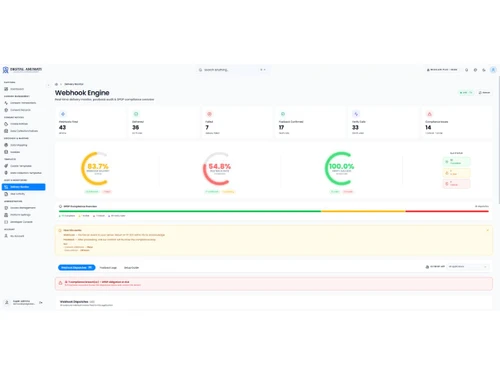Click the notification bell icon in the header
This screenshot has height=375, width=500.
[x=466, y=70]
